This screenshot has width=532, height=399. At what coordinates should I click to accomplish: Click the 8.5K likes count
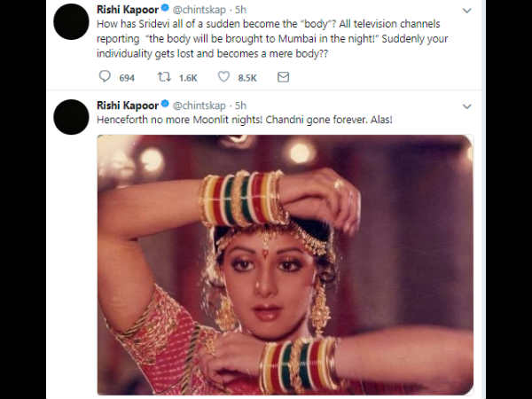tap(246, 78)
